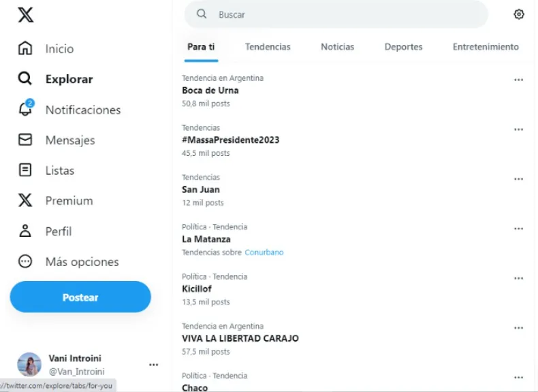The image size is (538, 392).
Task: Open the explore settings gear icon
Action: tap(519, 14)
